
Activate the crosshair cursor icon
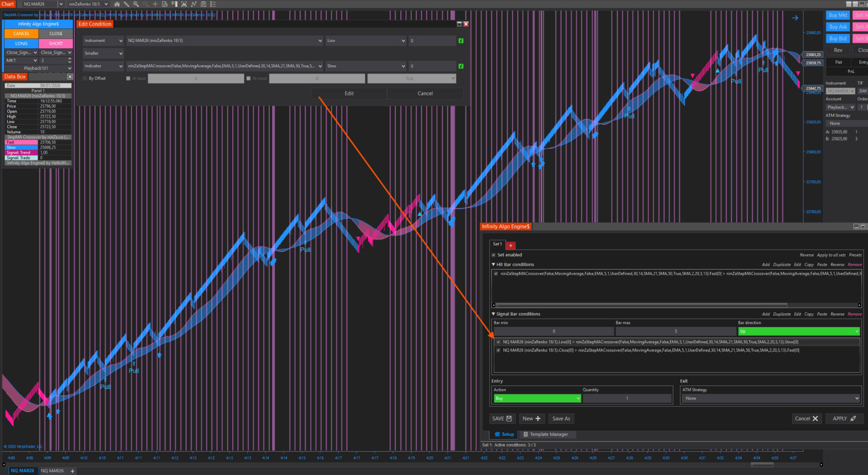(x=155, y=4)
